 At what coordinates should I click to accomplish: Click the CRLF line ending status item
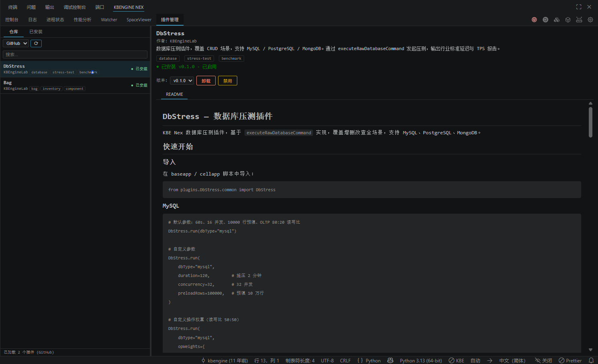345,360
